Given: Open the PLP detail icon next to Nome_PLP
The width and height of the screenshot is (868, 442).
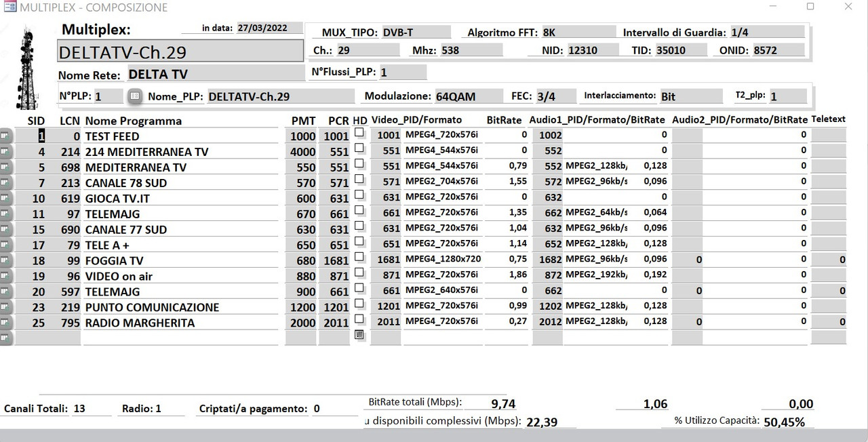Looking at the screenshot, I should 135,96.
